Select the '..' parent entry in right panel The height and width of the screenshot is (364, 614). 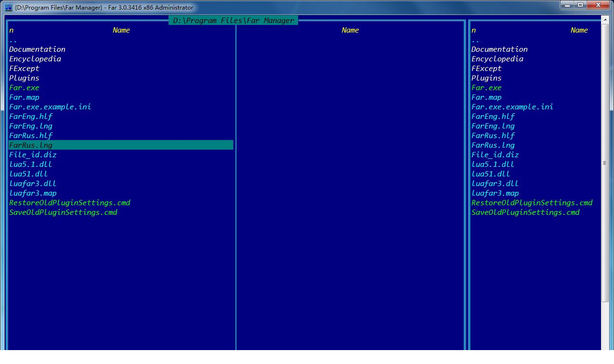click(x=475, y=40)
